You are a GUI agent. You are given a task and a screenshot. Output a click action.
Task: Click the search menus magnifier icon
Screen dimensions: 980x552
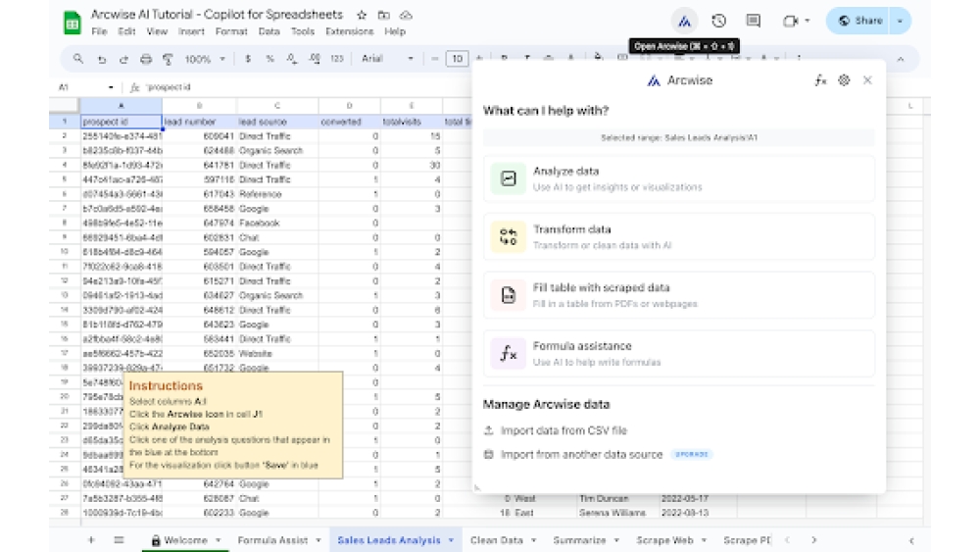point(78,59)
